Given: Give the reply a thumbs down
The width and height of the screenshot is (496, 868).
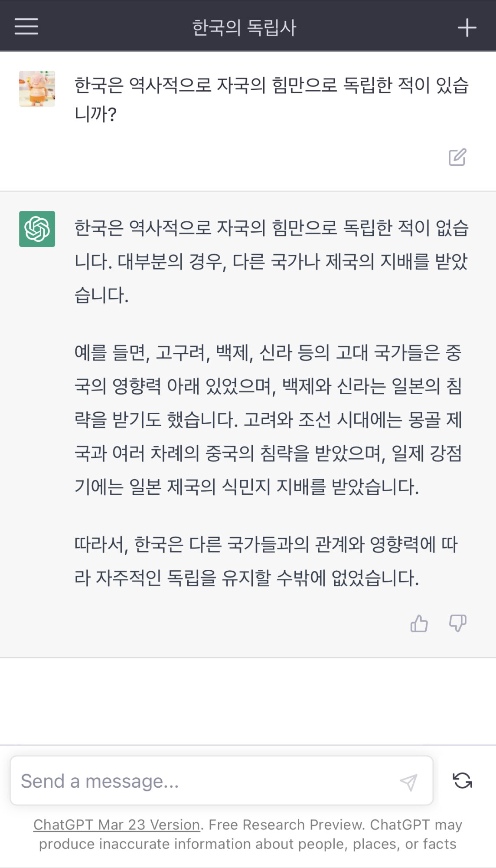Looking at the screenshot, I should [457, 624].
